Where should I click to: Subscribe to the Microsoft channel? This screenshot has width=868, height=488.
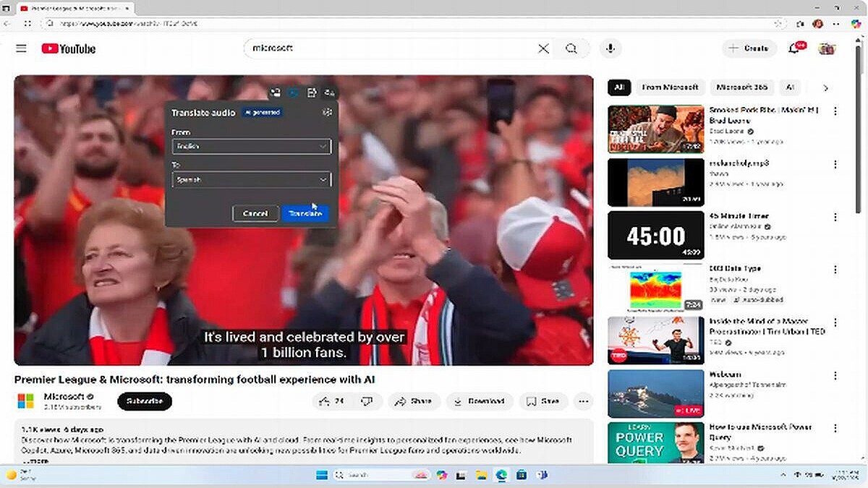(x=145, y=401)
